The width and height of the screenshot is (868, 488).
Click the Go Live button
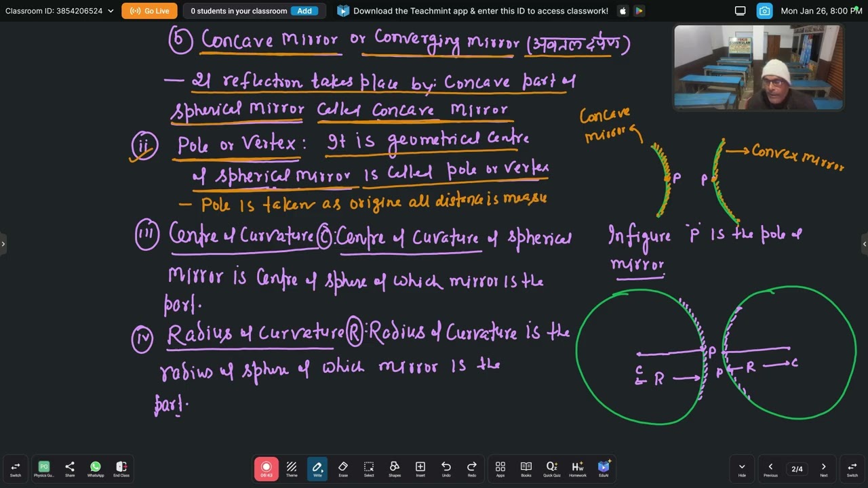click(x=149, y=11)
